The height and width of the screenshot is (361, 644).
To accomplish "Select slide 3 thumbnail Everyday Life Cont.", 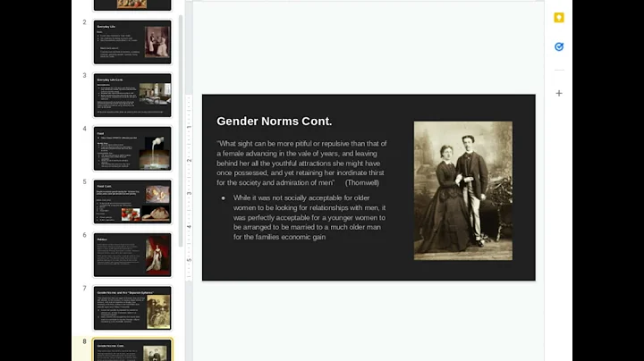I will click(132, 96).
